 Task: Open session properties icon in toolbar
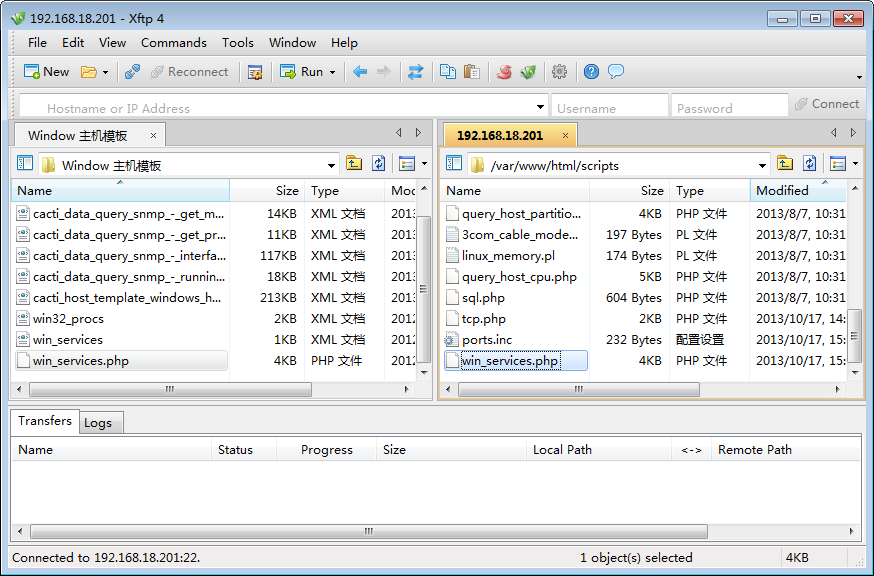coord(255,72)
